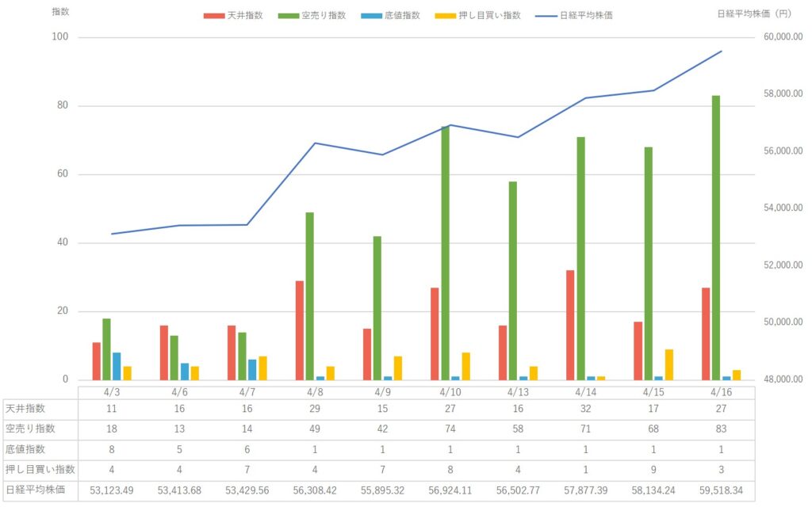
Task: Click the green 空売り指数 legend swatch
Action: click(x=289, y=15)
